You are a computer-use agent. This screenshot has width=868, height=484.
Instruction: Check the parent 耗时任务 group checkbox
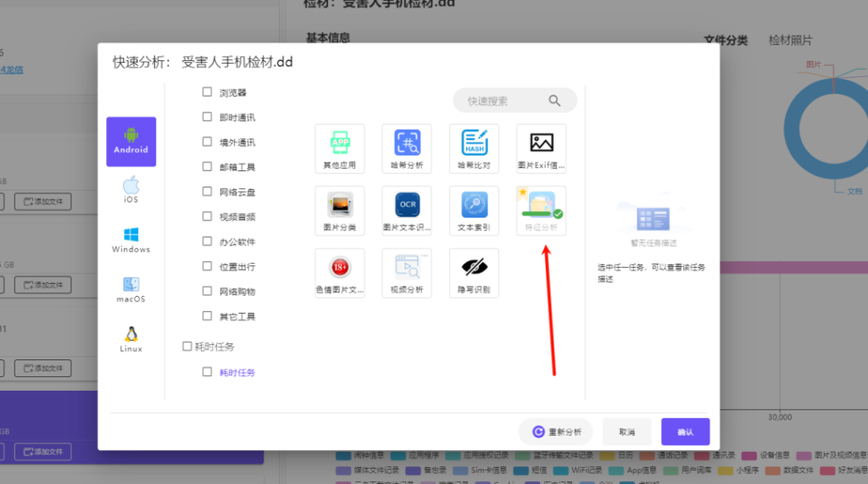pyautogui.click(x=187, y=346)
